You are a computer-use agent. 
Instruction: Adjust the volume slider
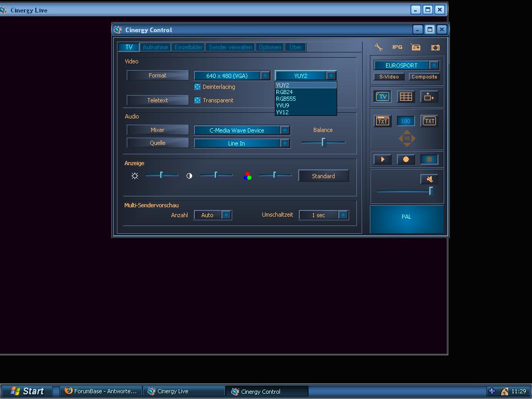405,191
